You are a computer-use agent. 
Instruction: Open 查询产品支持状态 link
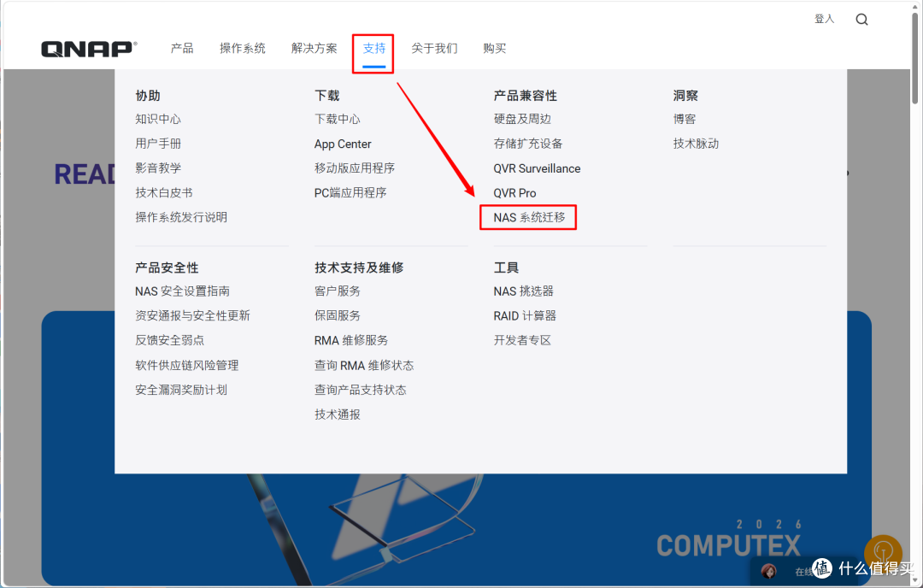[361, 391]
